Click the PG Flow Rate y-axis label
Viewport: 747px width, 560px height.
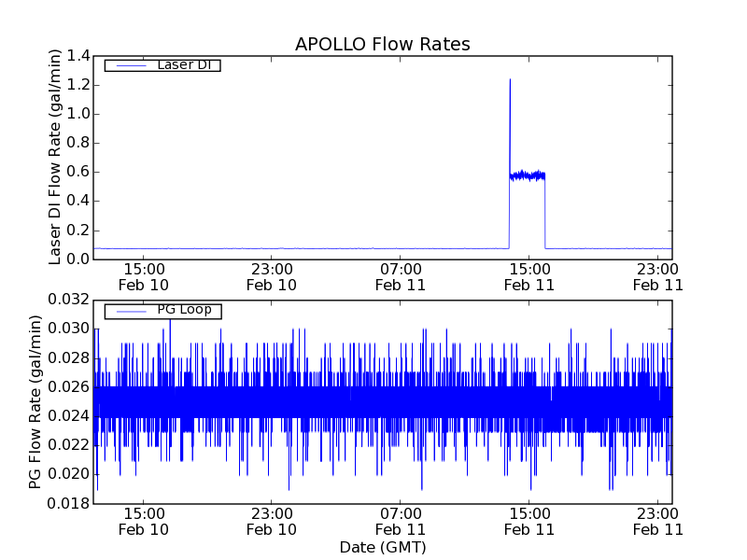(35, 401)
